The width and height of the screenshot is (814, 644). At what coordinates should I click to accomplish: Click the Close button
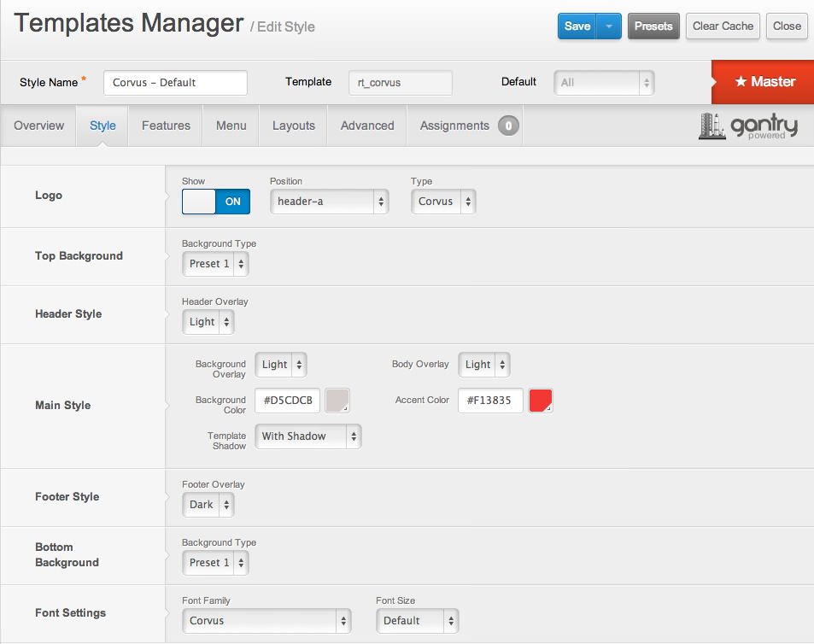[x=787, y=26]
